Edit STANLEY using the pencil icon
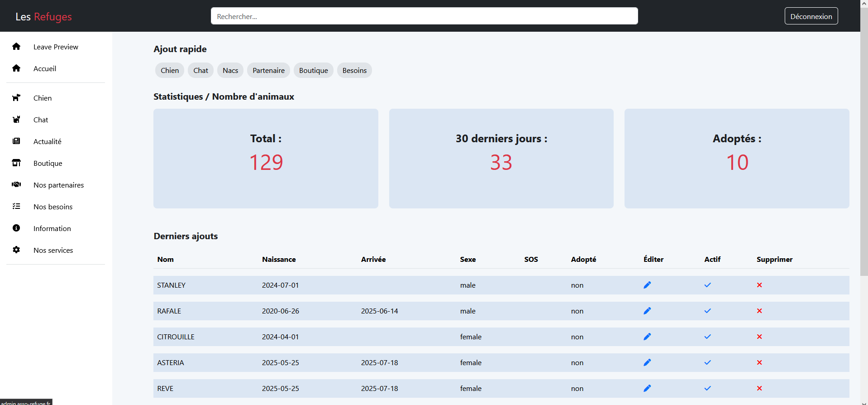This screenshot has height=405, width=868. pyautogui.click(x=647, y=285)
